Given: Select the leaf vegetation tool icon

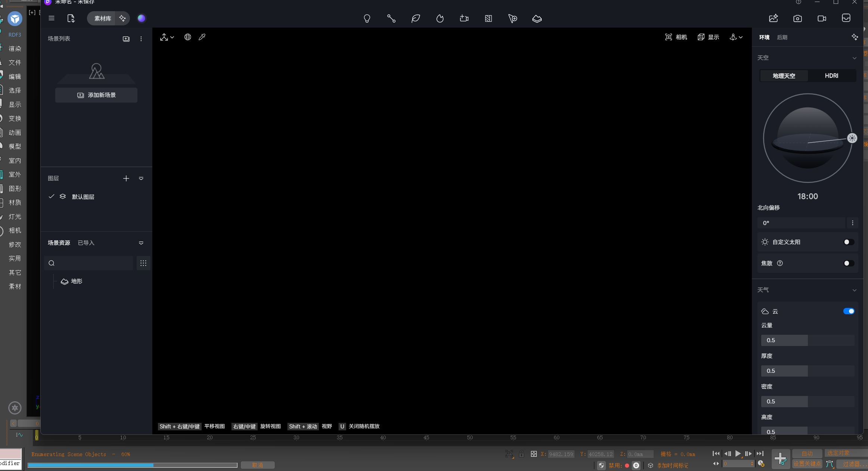Looking at the screenshot, I should coord(416,19).
